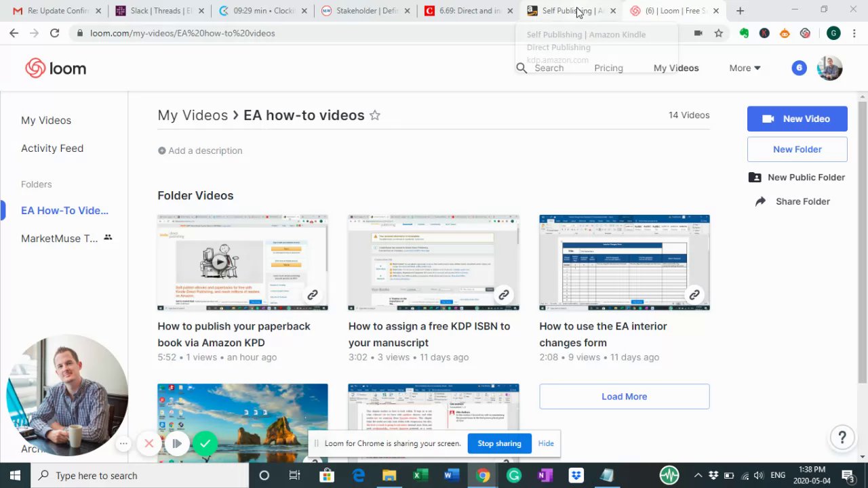Open Chrome's three-dot menu

click(x=853, y=33)
